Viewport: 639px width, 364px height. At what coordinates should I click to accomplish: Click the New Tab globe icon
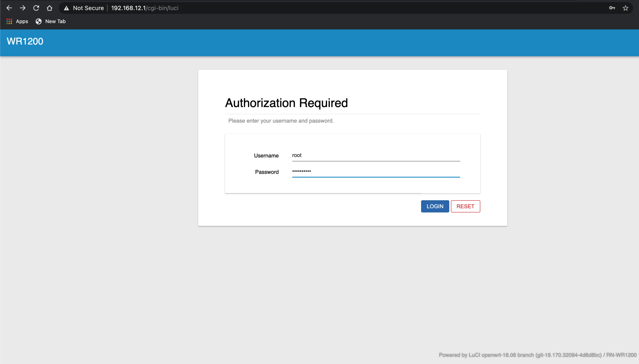[x=38, y=21]
